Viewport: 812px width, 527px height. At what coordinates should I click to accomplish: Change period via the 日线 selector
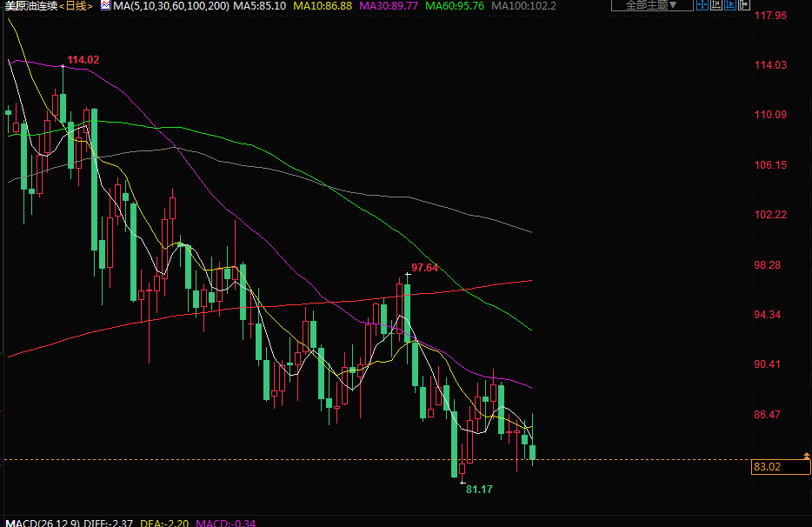pyautogui.click(x=76, y=6)
